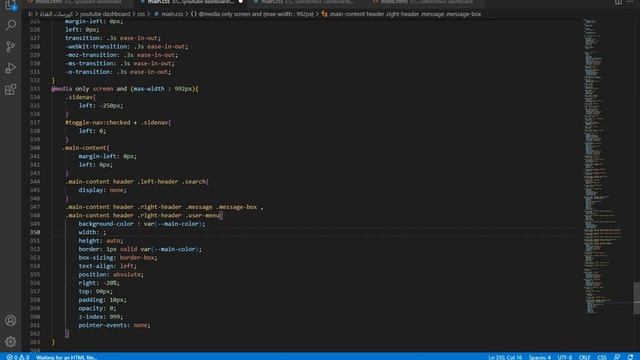The image size is (640, 360).
Task: Click the 'height: auto;' line
Action: coord(100,241)
